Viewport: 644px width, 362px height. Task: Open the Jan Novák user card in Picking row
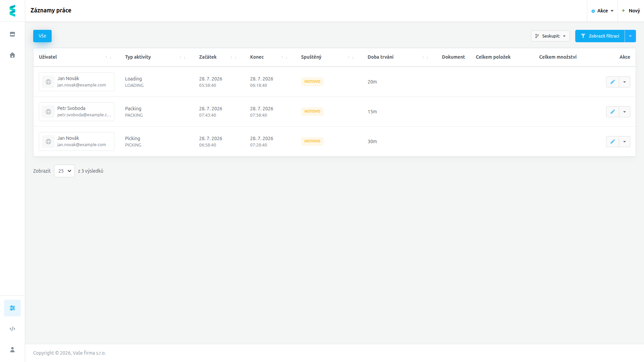coord(76,141)
